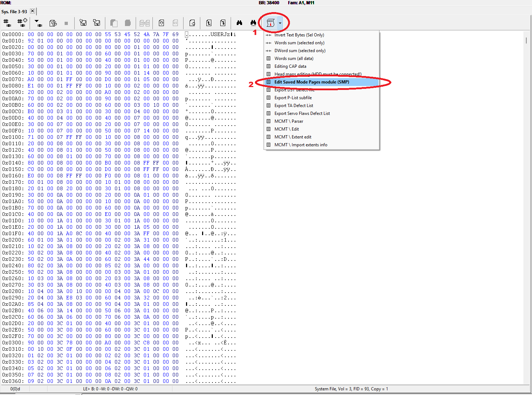Choose Export P-List subfile option
This screenshot has width=532, height=395.
click(293, 98)
